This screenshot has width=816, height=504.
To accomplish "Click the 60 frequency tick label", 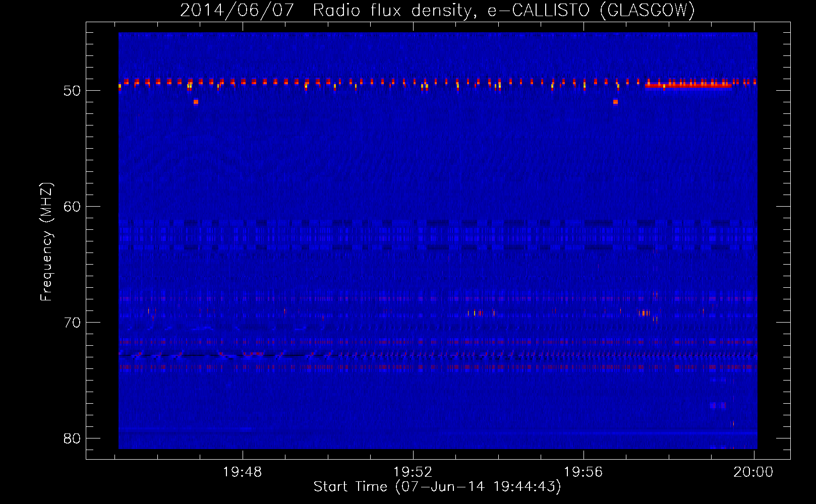I will point(72,207).
